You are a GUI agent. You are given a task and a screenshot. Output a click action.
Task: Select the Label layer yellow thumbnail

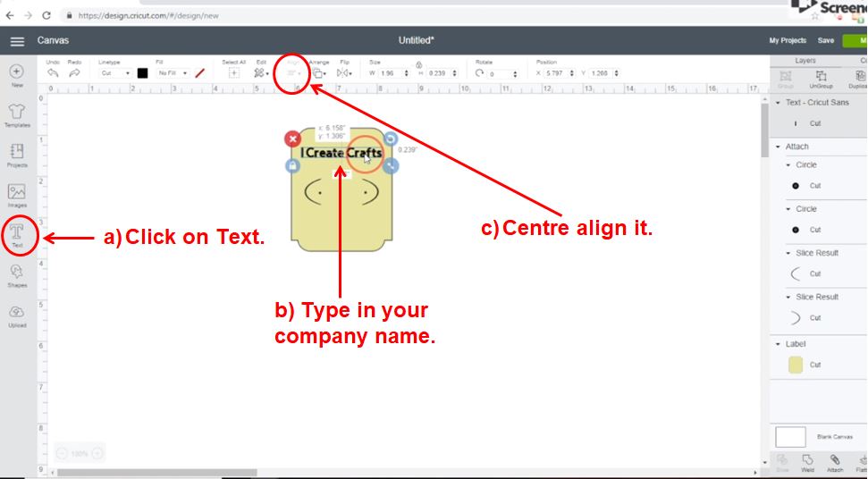coord(796,365)
